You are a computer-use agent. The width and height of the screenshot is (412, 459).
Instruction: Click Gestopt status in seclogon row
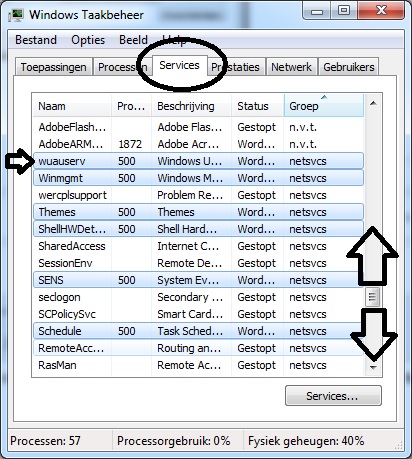pyautogui.click(x=257, y=297)
